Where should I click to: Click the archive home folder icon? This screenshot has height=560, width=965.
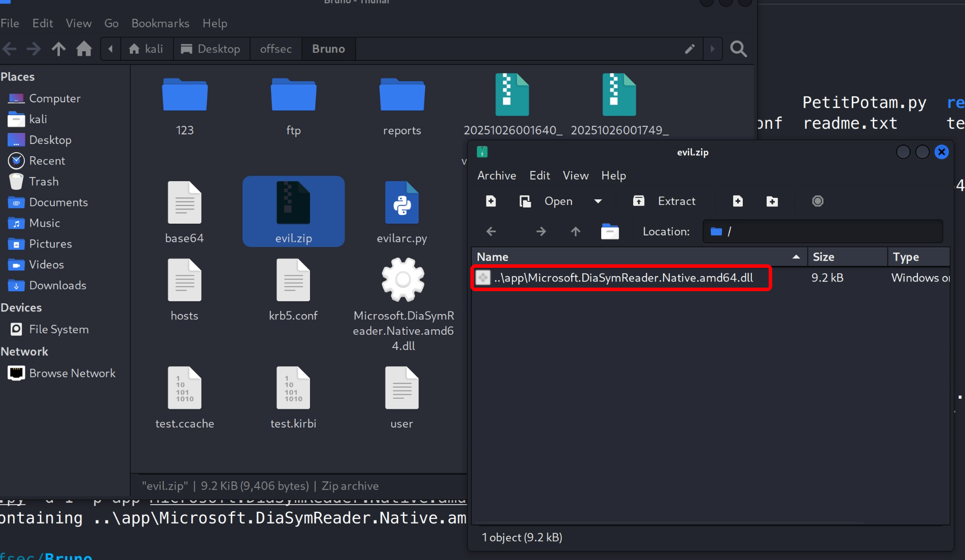click(x=609, y=232)
